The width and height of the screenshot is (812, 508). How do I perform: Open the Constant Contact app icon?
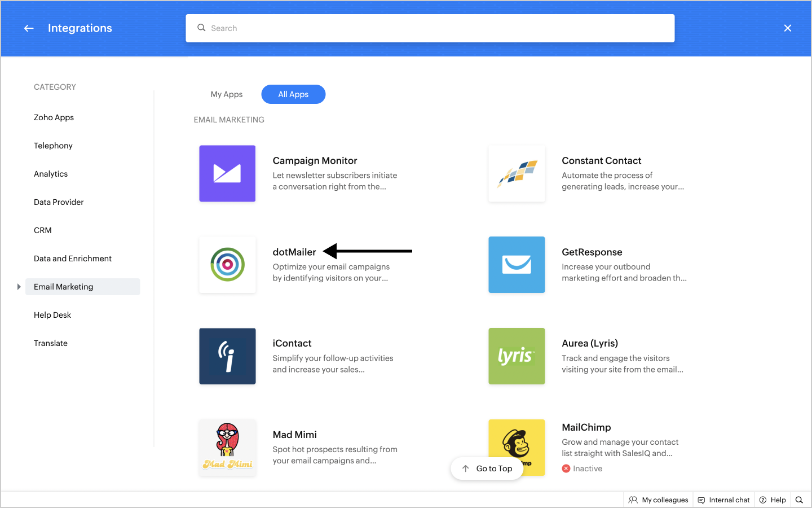pos(517,174)
